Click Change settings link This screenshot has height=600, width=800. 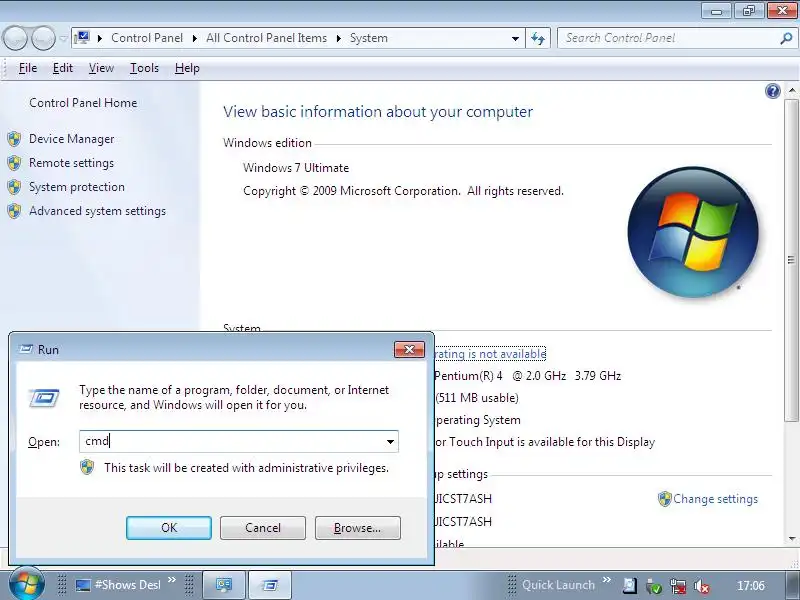point(715,499)
